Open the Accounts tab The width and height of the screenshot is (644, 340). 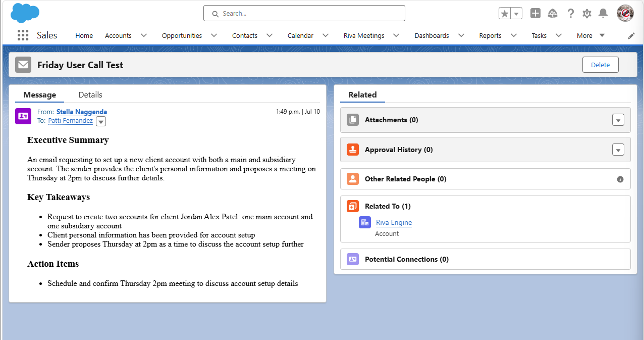118,36
